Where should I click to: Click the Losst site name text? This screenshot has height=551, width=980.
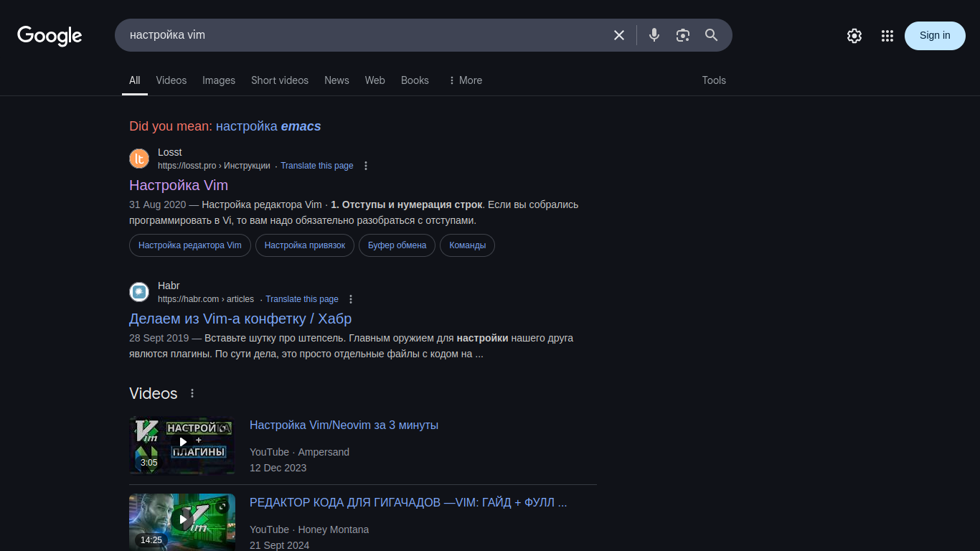170,152
